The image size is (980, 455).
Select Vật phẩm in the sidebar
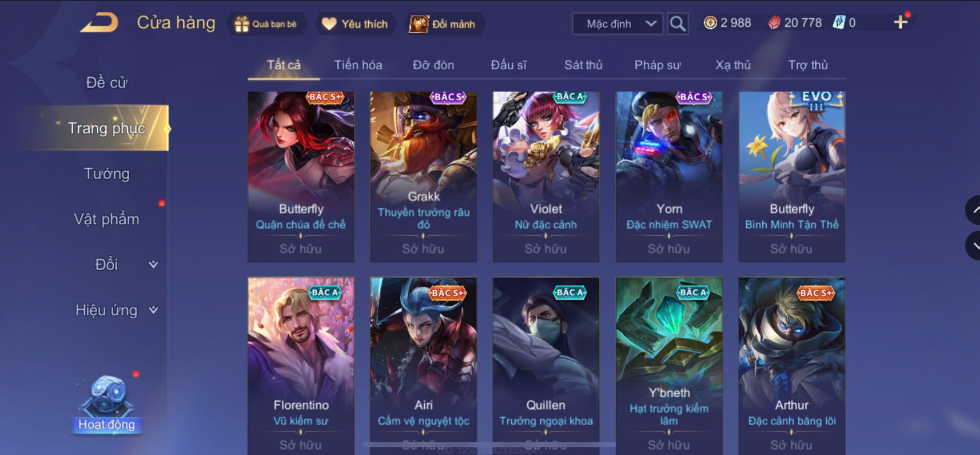(107, 219)
